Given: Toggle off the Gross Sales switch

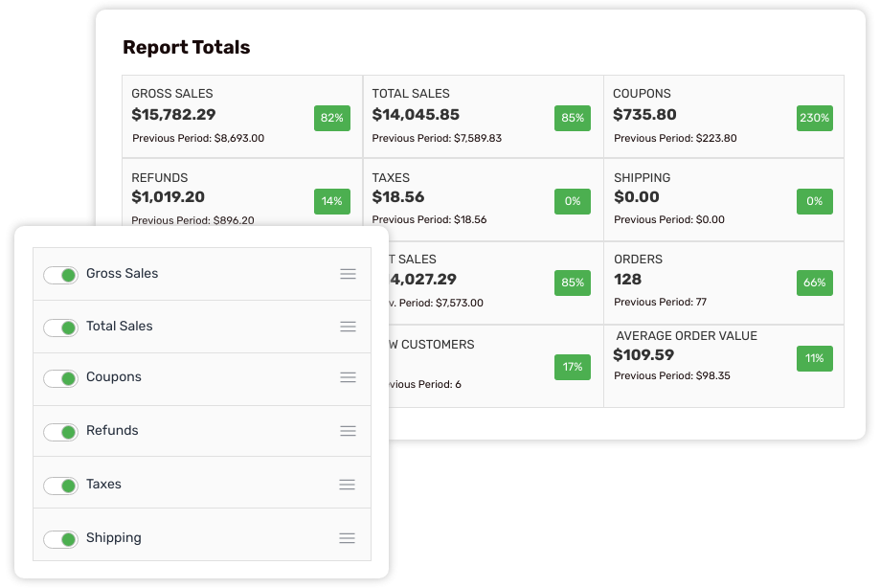Looking at the screenshot, I should (61, 274).
